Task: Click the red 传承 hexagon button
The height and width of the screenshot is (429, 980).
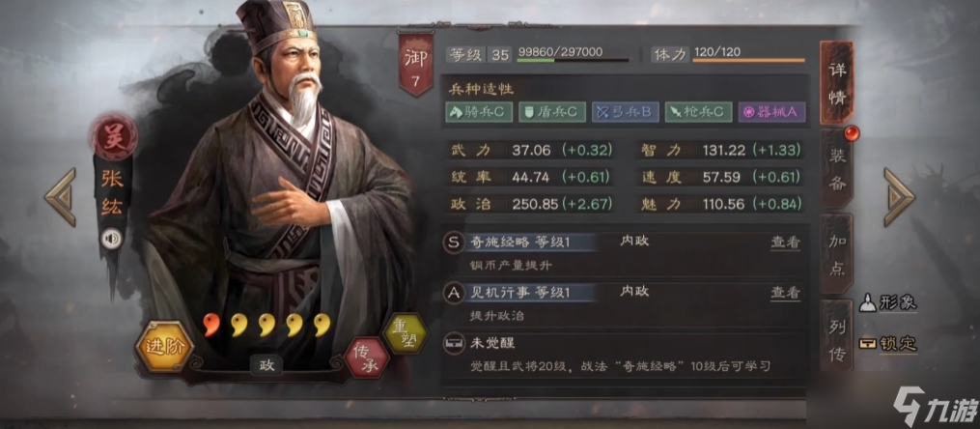Action: 366,357
